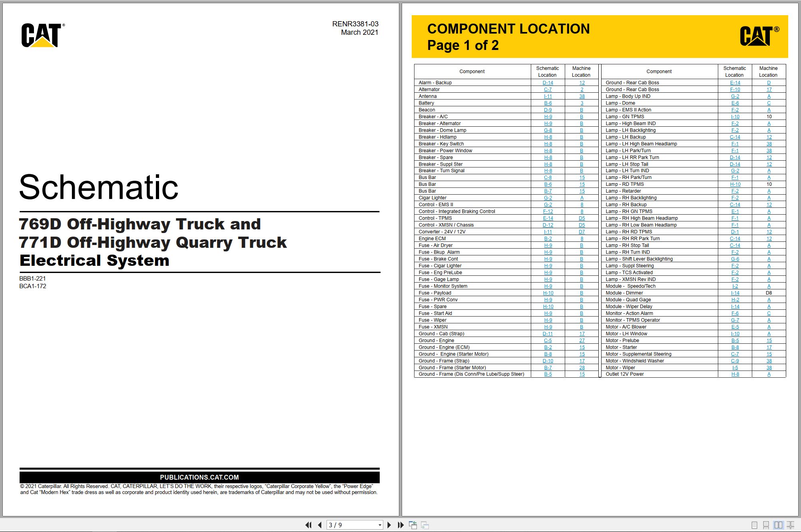Viewport: 801px width, 532px height.
Task: Open schematic location C-14 for Lamp - LH Backup
Action: coord(735,137)
